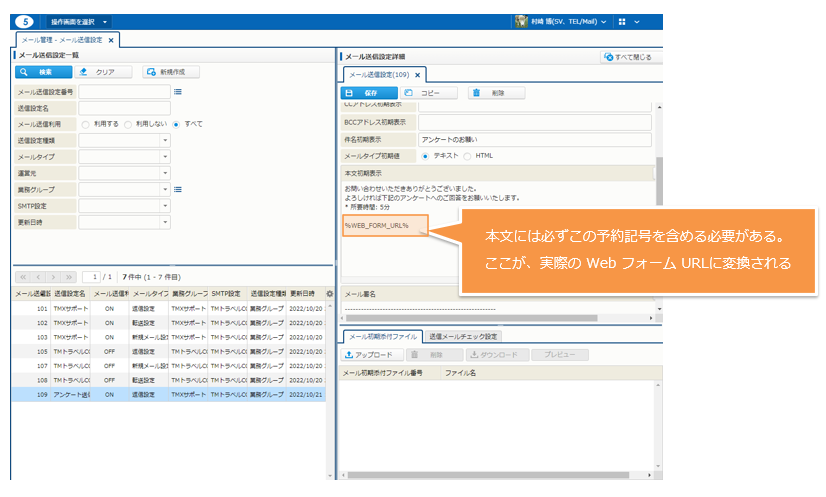This screenshot has height=497, width=826.
Task: Open grid column settings gear icon
Action: coord(330,294)
